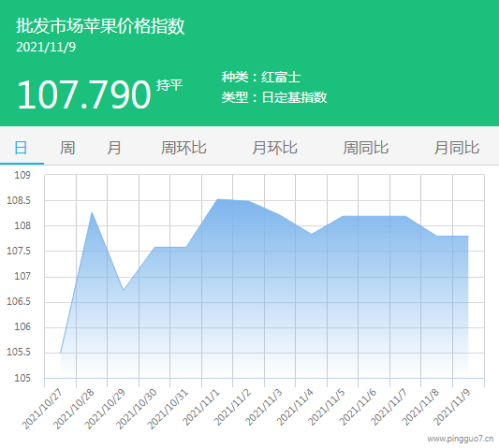Show the 周环比 tab

[x=183, y=148]
